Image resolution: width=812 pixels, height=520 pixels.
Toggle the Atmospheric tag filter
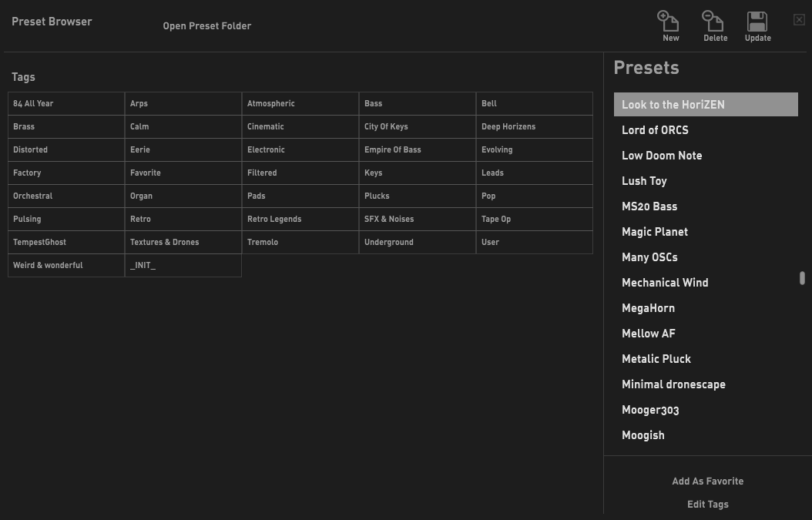click(300, 104)
